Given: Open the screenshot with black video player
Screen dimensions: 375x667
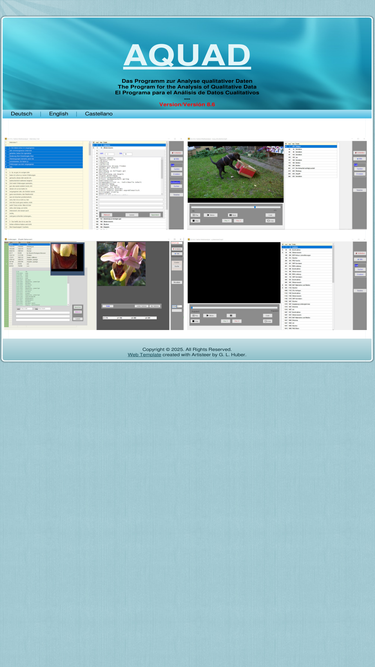Looking at the screenshot, I should click(x=277, y=284).
